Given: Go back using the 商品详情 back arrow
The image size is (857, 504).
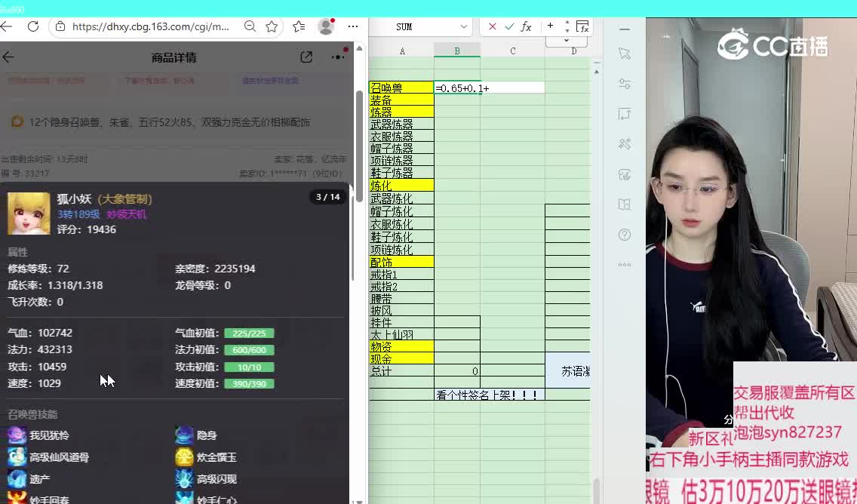Looking at the screenshot, I should (x=8, y=57).
